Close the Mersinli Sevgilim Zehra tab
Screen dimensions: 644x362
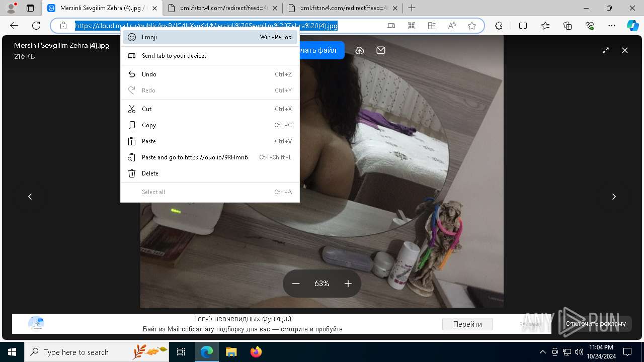click(x=154, y=8)
